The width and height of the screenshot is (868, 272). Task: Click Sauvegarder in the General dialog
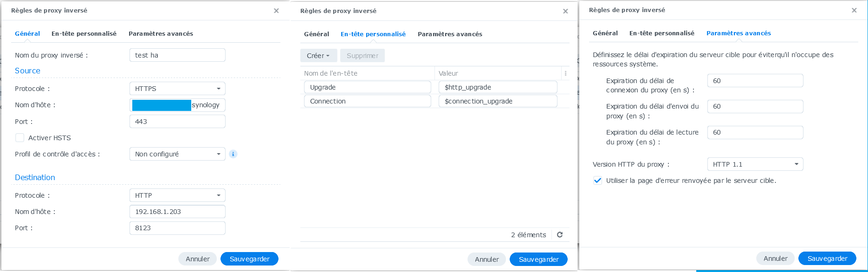pos(249,259)
